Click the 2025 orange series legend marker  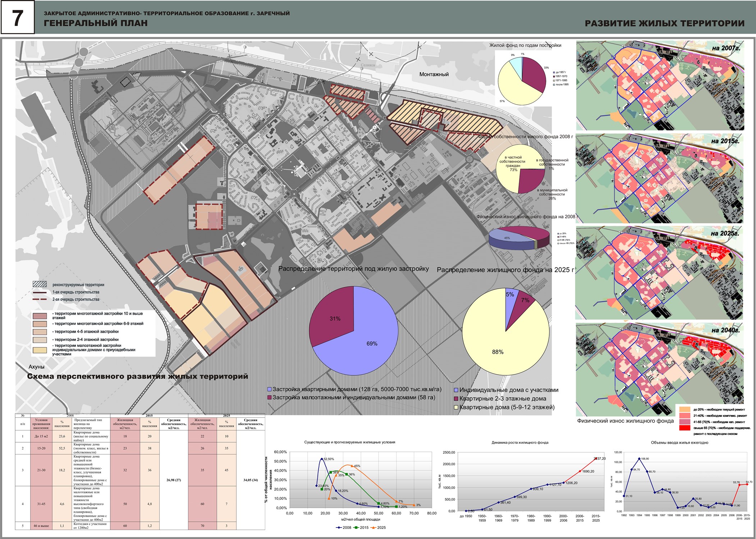tap(373, 527)
